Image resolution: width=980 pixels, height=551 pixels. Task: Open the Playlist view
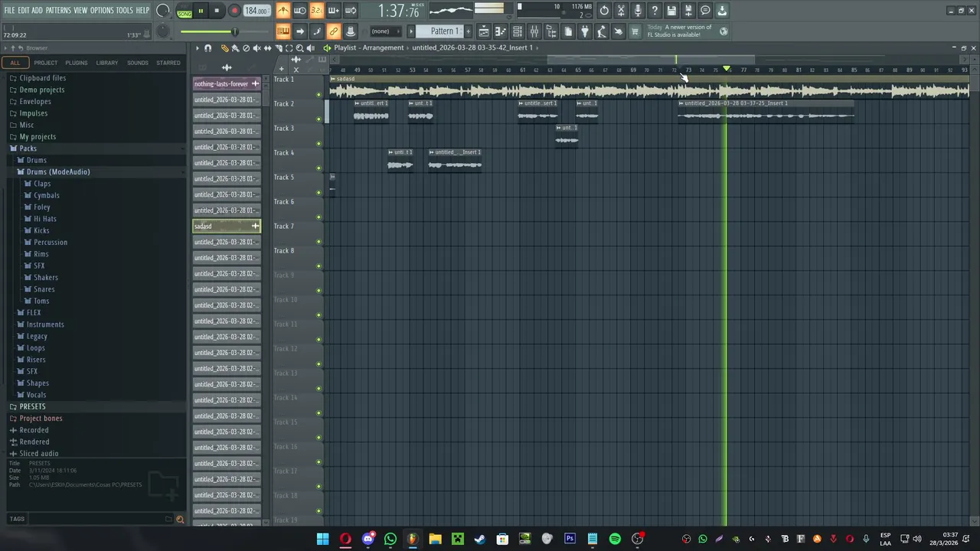[x=484, y=31]
